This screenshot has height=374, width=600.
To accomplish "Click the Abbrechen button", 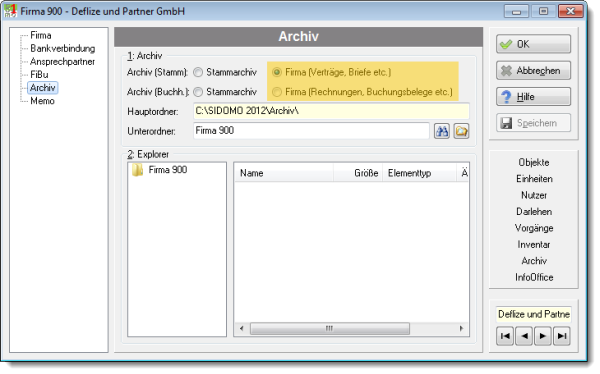I will (533, 70).
